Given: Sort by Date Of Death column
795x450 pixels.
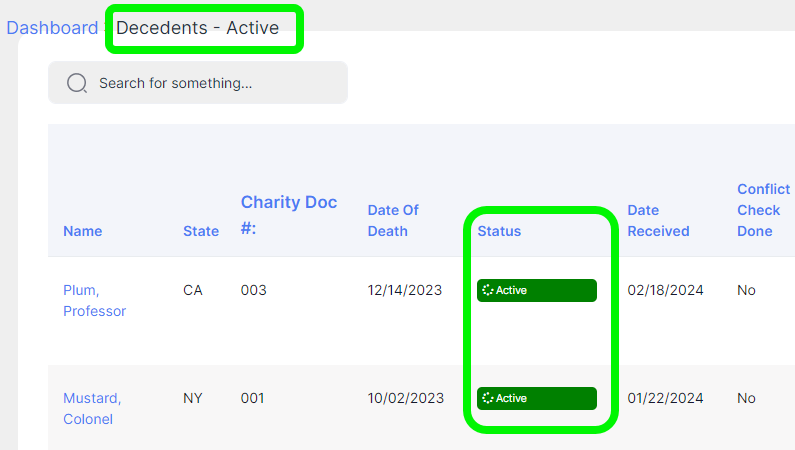Looking at the screenshot, I should pos(393,220).
